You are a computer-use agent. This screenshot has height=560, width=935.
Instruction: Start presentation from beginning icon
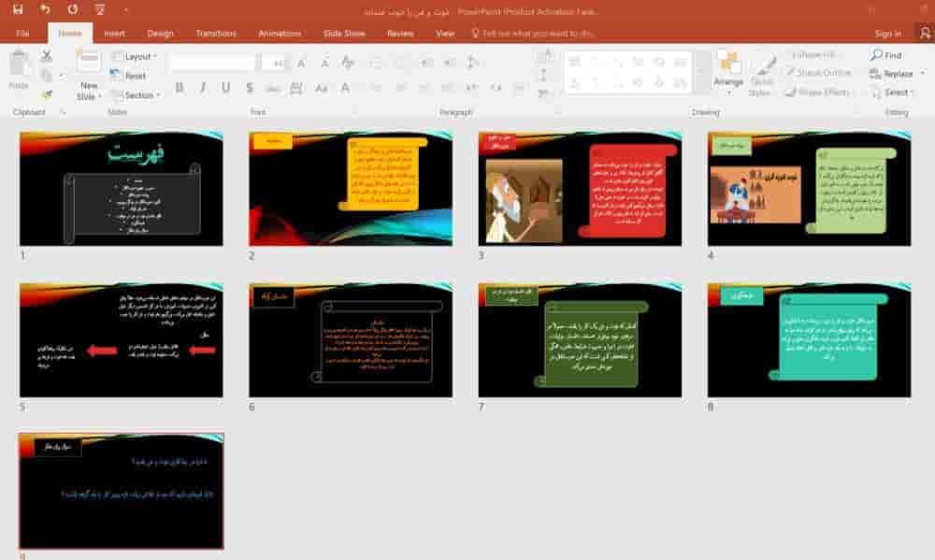point(100,9)
